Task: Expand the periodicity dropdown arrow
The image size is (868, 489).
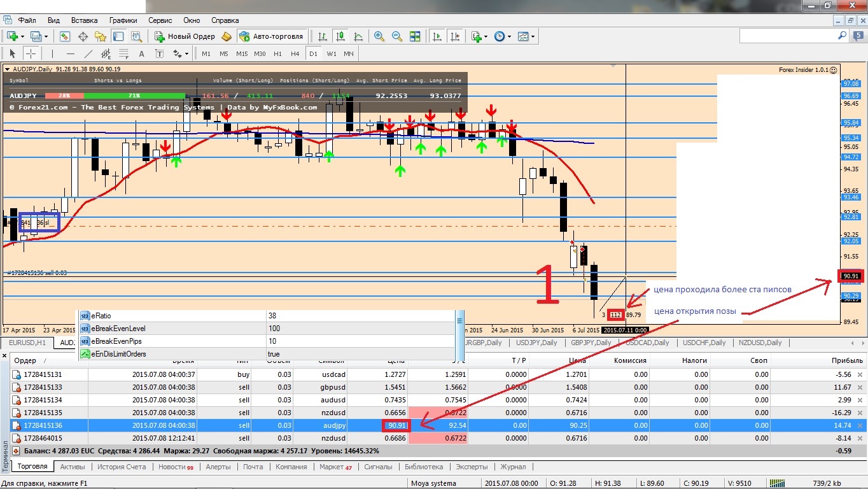Action: tap(508, 36)
